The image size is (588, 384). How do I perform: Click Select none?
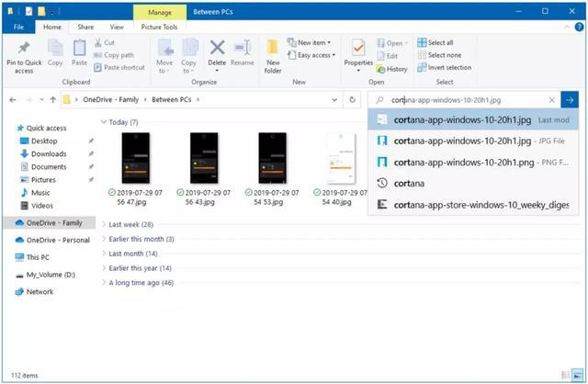click(x=439, y=55)
